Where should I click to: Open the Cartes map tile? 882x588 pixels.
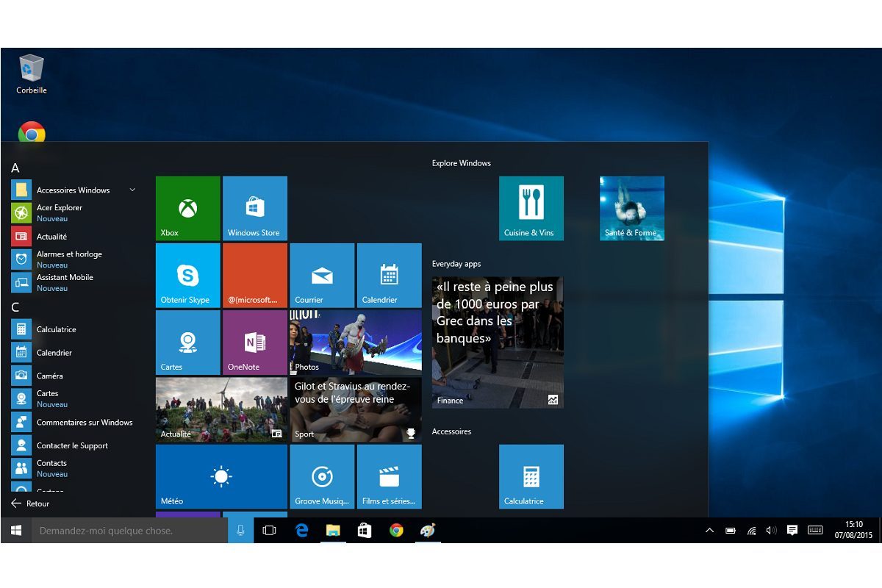pos(187,342)
